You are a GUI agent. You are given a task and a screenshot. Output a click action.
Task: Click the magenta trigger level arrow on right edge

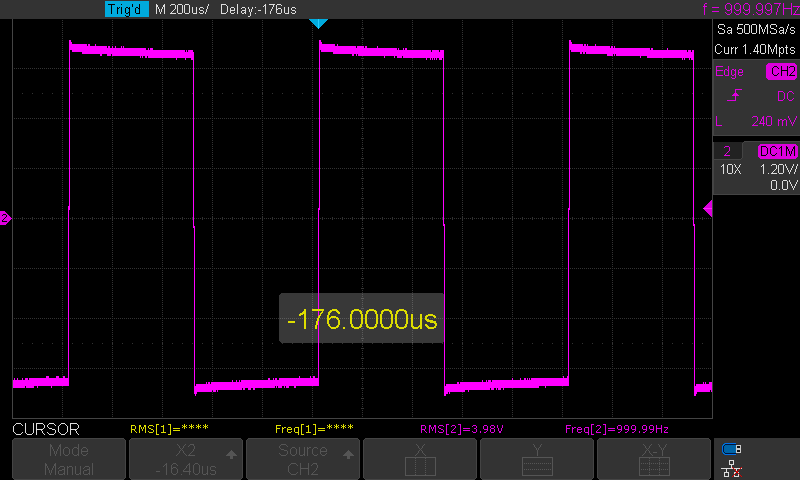(708, 208)
